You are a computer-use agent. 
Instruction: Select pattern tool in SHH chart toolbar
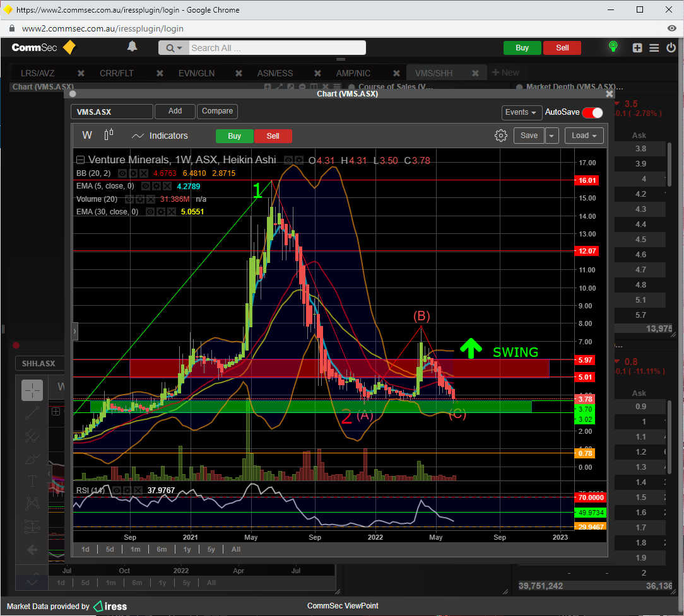pos(32,504)
